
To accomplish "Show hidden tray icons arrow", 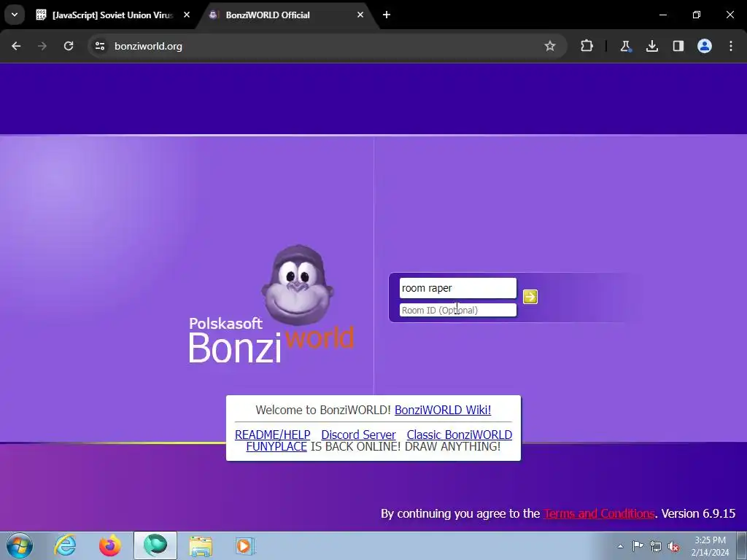I will (620, 546).
